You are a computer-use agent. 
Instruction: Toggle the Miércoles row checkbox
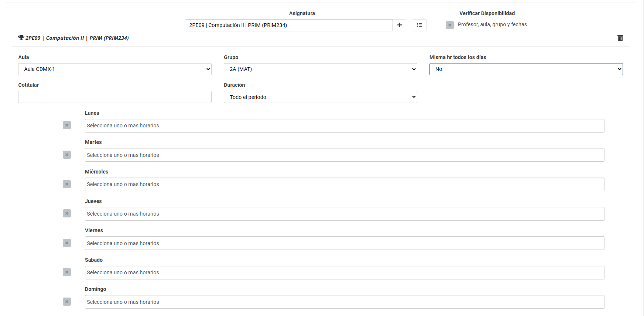67,184
